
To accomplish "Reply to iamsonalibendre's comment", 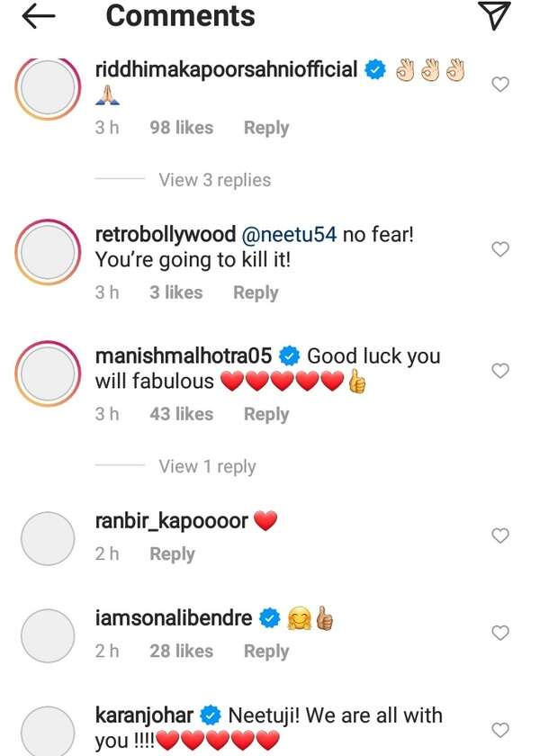I will point(265,651).
